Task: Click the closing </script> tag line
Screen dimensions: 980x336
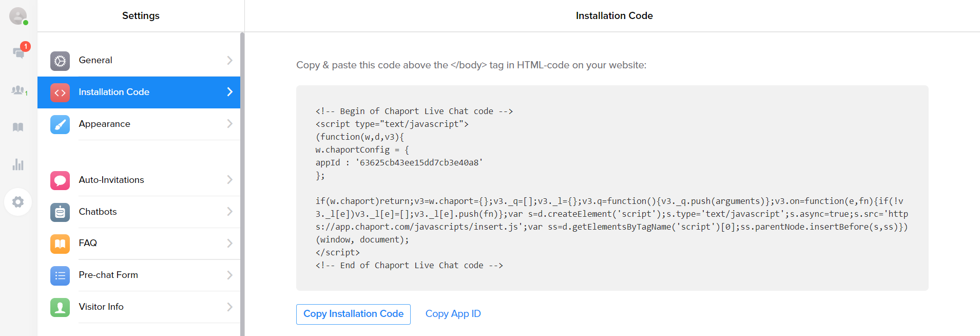Action: click(337, 252)
